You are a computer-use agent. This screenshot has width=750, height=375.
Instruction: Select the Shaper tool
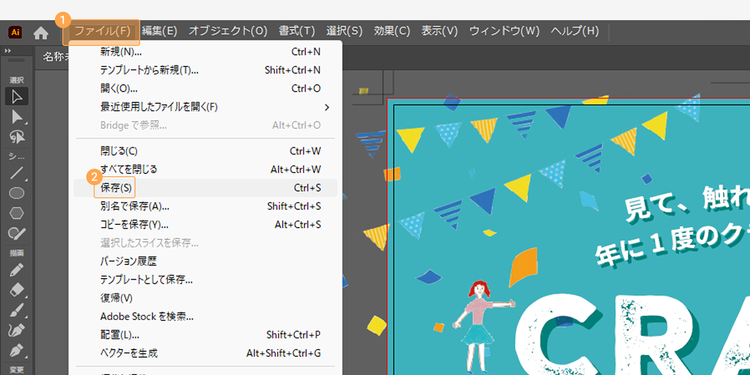click(17, 233)
